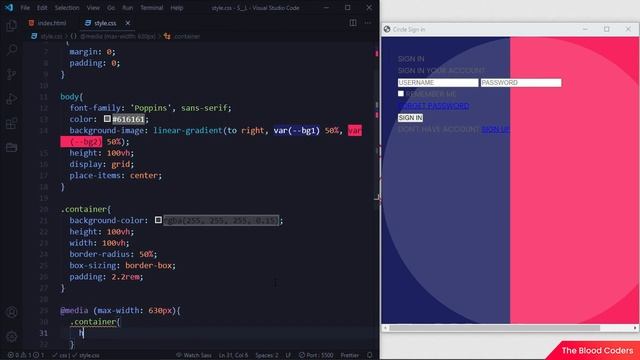This screenshot has height=360, width=640.
Task: Click the notifications bell in status bar
Action: (370, 355)
